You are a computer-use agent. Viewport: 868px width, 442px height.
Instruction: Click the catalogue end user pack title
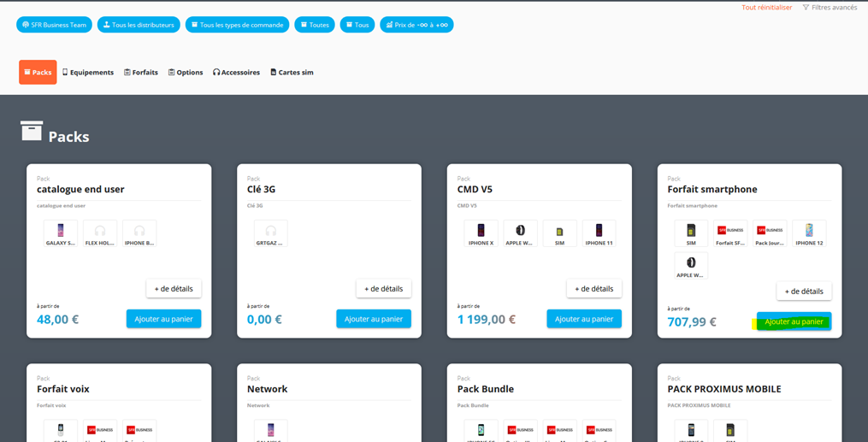pos(81,189)
